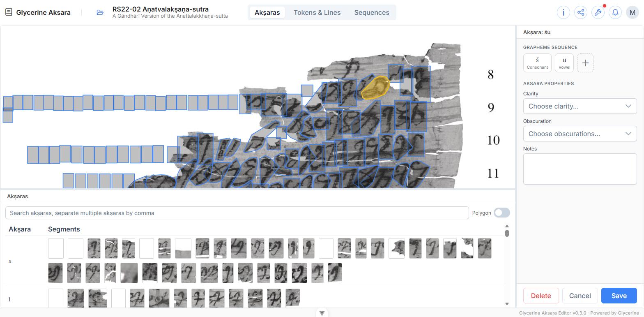Screen dimensions: 644x317
Task: Switch to the Tokens & Lines tab
Action: click(317, 12)
